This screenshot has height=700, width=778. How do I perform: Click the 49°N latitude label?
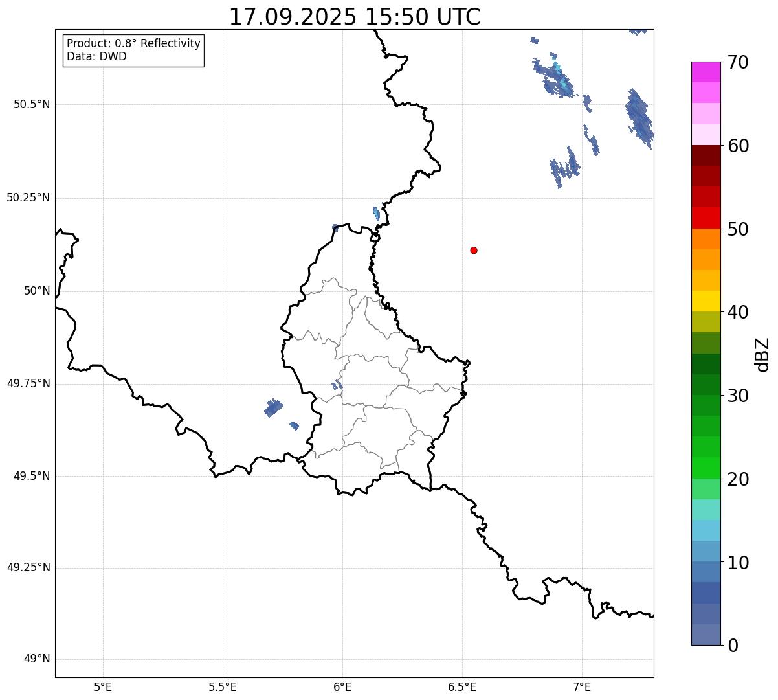point(37,659)
